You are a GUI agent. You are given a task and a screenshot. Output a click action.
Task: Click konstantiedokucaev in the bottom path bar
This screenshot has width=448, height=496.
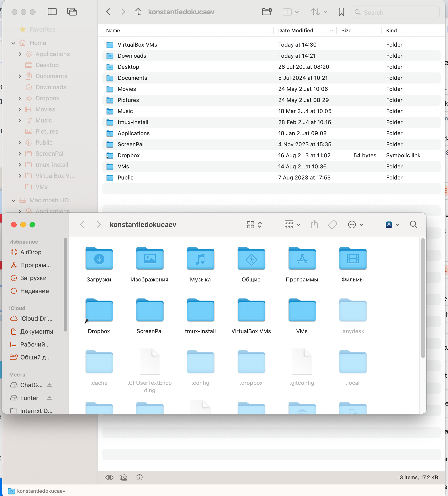[x=41, y=491]
